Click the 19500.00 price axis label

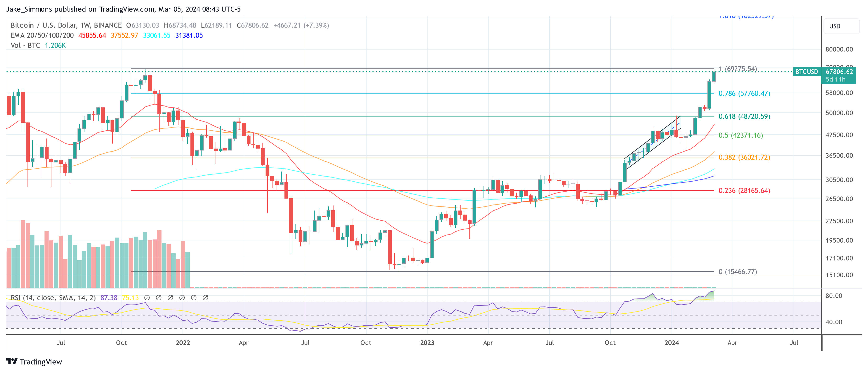[839, 241]
